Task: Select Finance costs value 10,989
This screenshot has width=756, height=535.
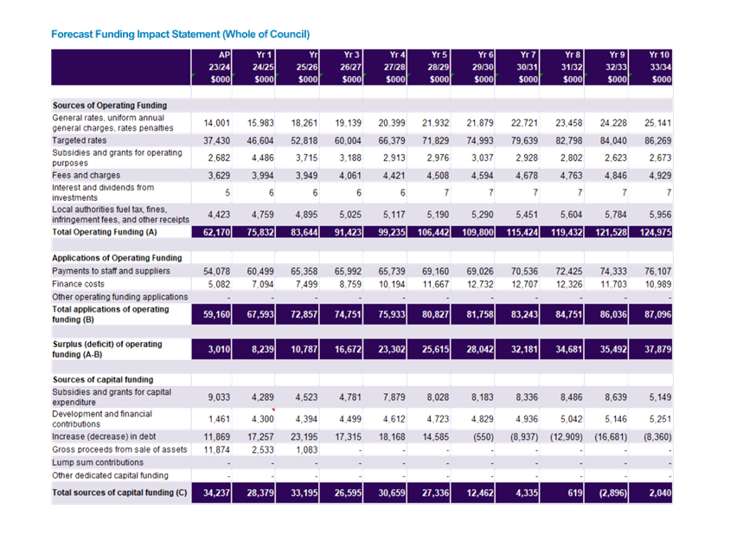Action: pyautogui.click(x=657, y=285)
